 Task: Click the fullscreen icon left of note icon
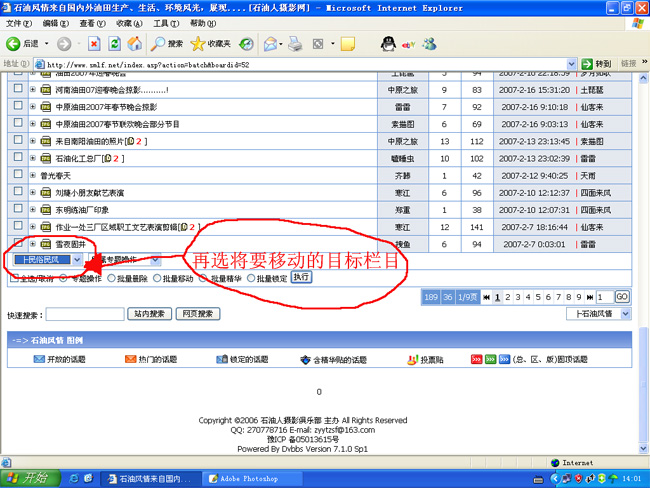318,44
